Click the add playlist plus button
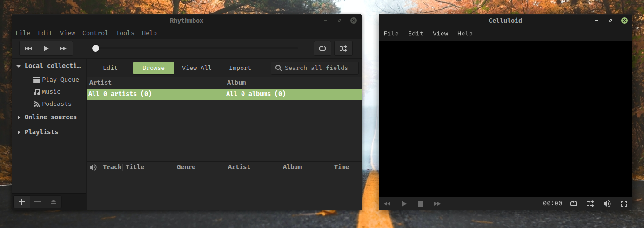The height and width of the screenshot is (228, 644). (x=22, y=202)
